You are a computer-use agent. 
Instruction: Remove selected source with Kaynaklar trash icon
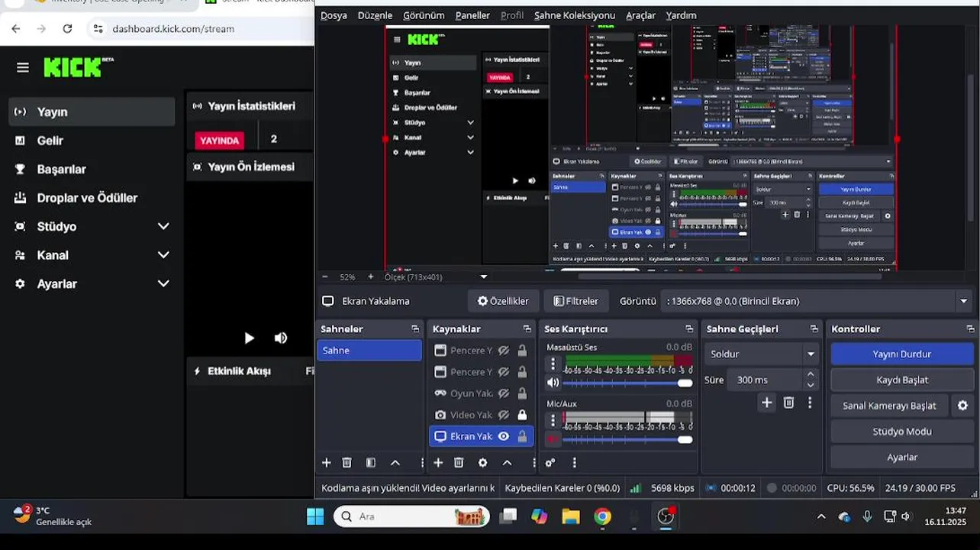(459, 463)
